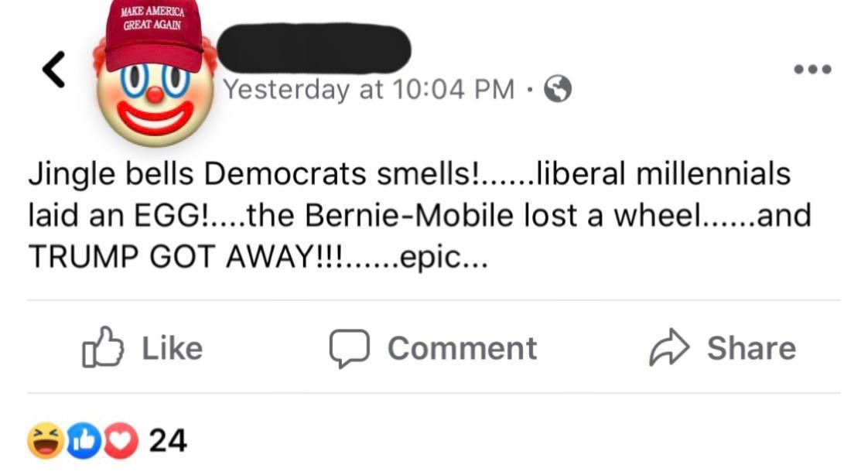Go back using the left chevron

tap(53, 70)
